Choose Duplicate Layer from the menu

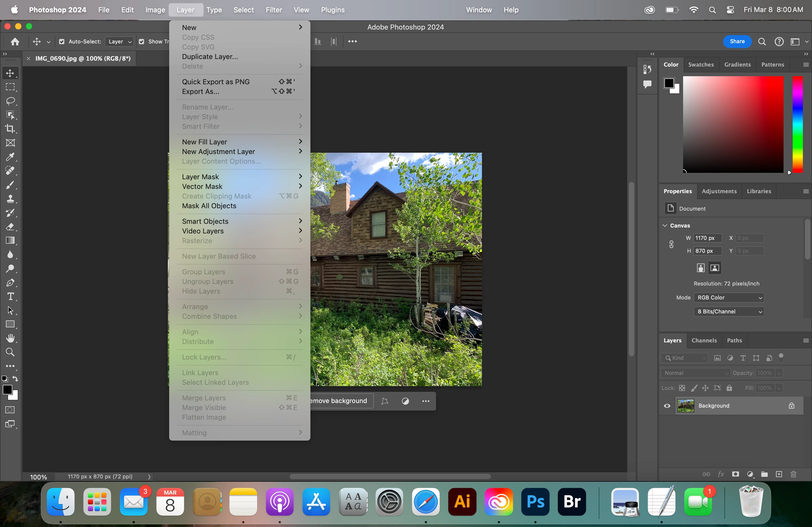tap(210, 57)
